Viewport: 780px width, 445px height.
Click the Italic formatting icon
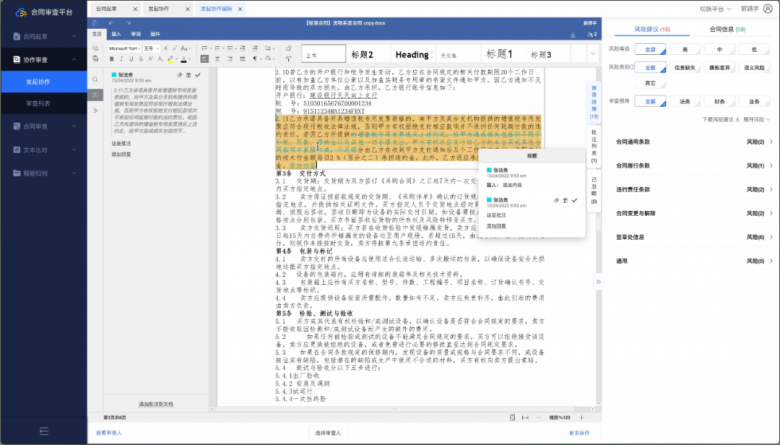[x=121, y=59]
